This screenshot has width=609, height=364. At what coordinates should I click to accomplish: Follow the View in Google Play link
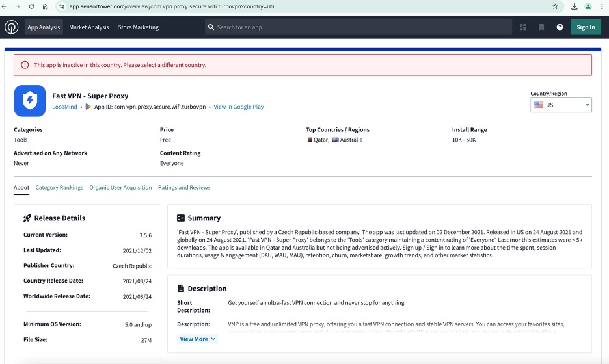coord(239,107)
